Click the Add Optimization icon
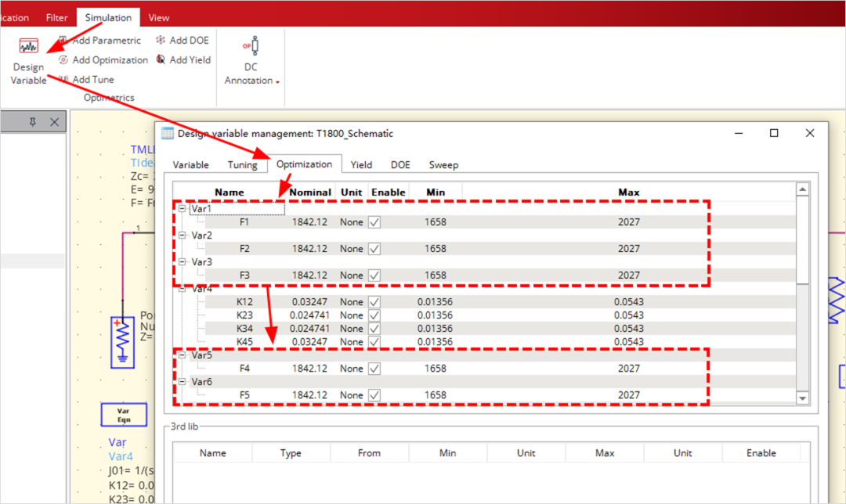Image resolution: width=846 pixels, height=504 pixels. (63, 59)
